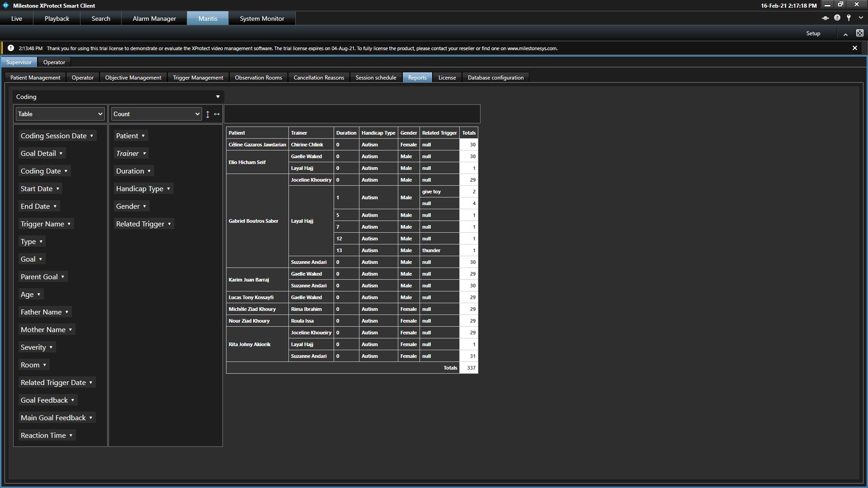Select the Reports tab
868x488 pixels.
click(417, 78)
